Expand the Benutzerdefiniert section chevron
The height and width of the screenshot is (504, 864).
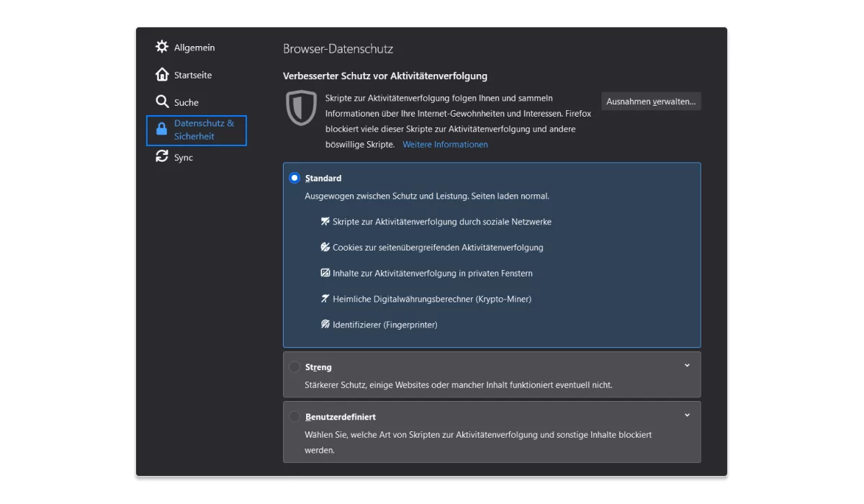point(687,415)
